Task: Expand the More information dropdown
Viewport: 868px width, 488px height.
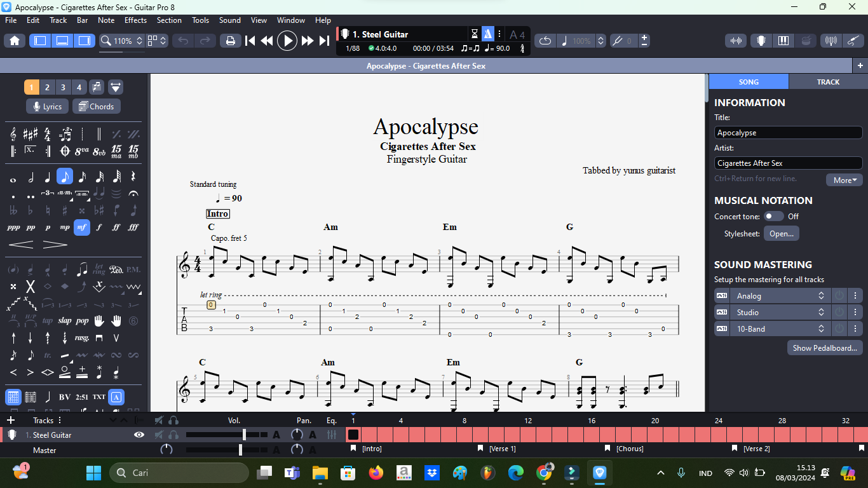Action: click(x=844, y=180)
